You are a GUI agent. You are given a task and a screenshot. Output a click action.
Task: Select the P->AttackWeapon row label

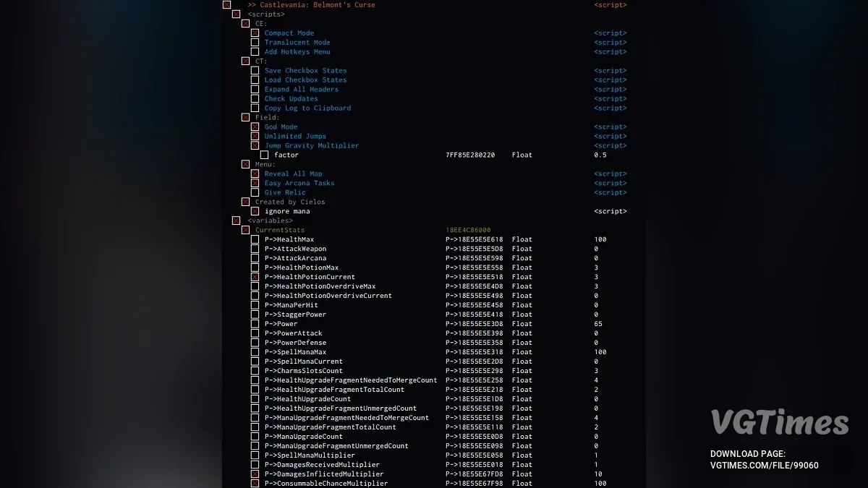click(x=295, y=249)
